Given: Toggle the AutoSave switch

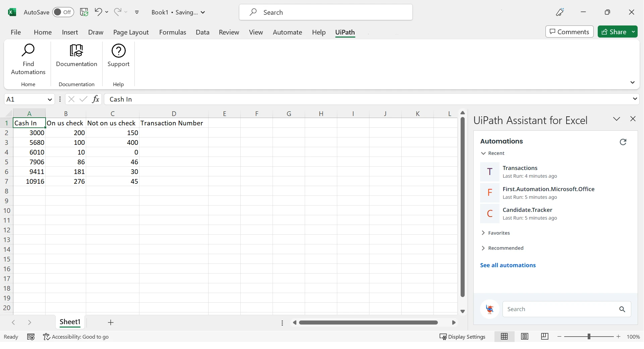Looking at the screenshot, I should coord(63,12).
